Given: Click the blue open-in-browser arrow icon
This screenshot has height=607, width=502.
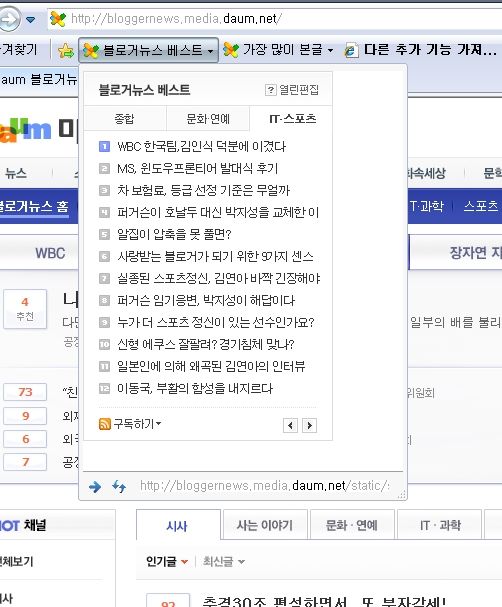Looking at the screenshot, I should [x=95, y=486].
